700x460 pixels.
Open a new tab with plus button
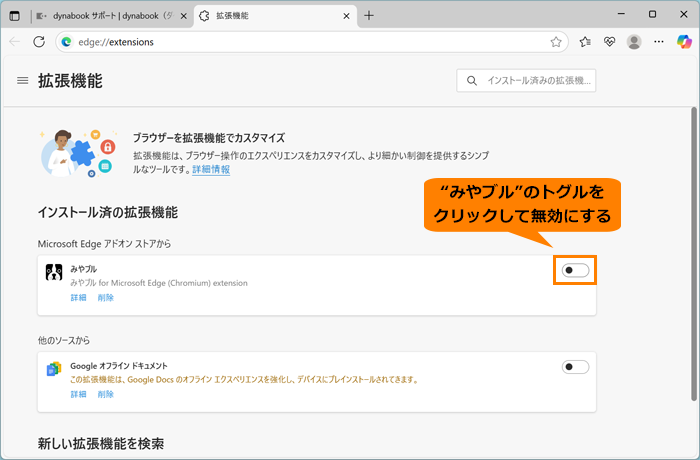coord(369,16)
